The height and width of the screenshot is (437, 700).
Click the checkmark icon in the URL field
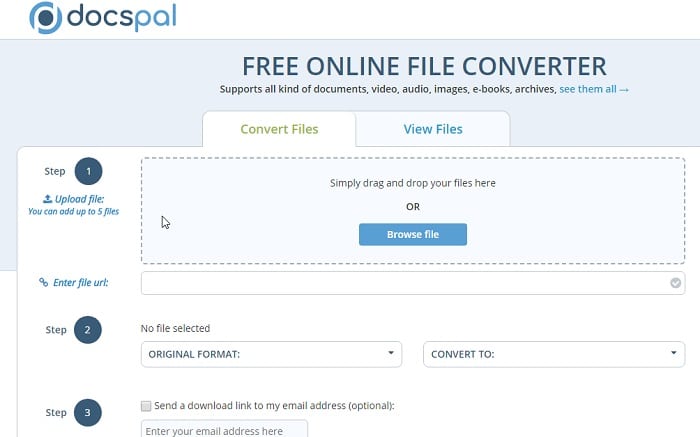pos(675,283)
